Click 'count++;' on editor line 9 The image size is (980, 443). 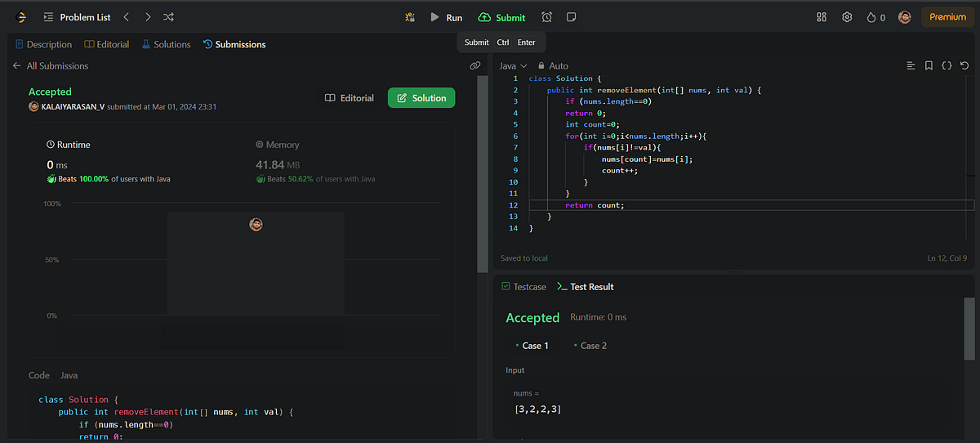tap(618, 171)
